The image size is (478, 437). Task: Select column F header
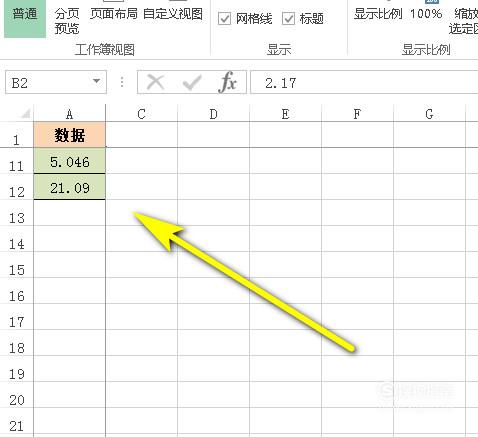click(x=357, y=114)
